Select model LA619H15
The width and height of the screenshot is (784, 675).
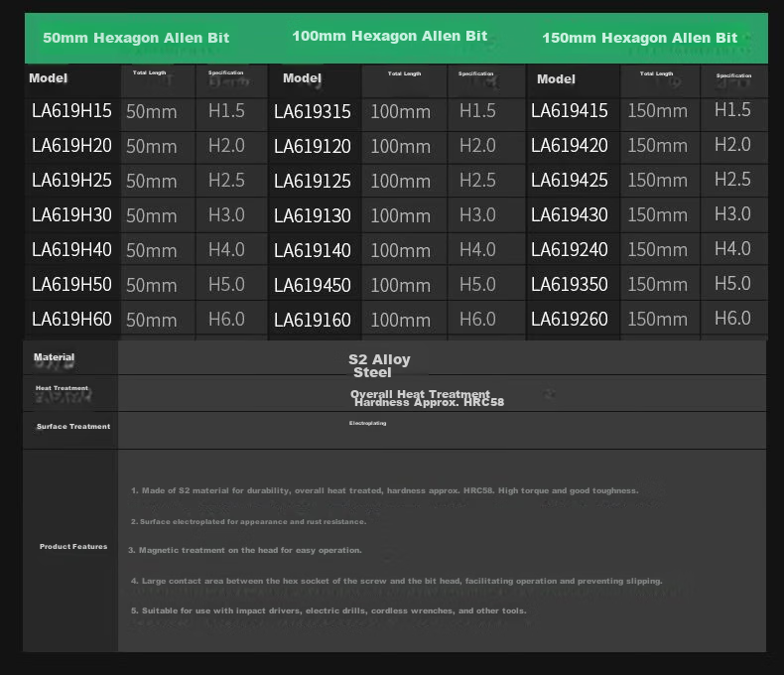(71, 111)
